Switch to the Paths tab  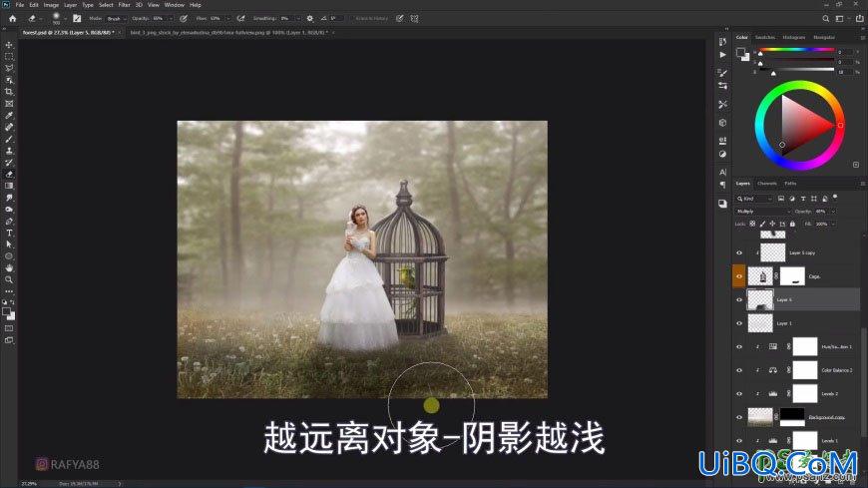[x=790, y=184]
